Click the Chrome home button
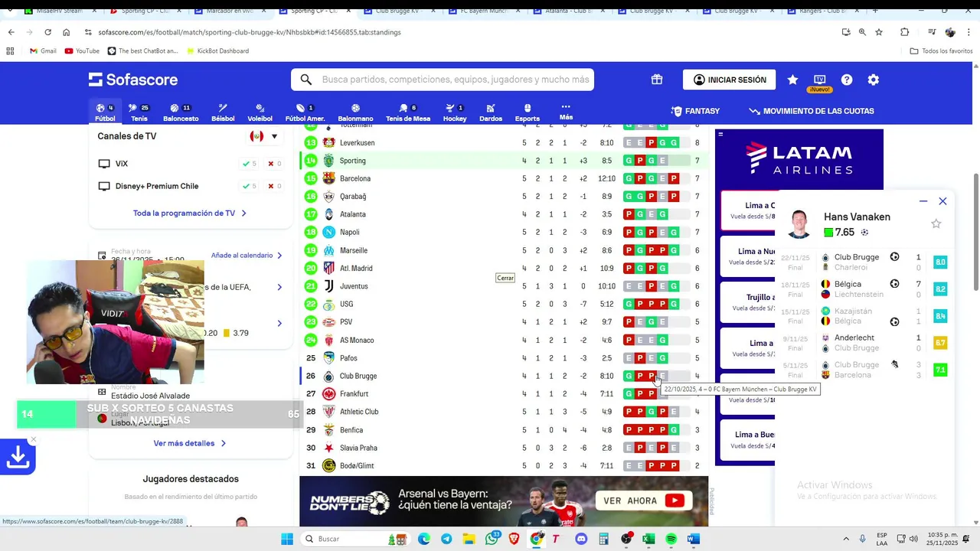The width and height of the screenshot is (980, 551). [x=66, y=32]
